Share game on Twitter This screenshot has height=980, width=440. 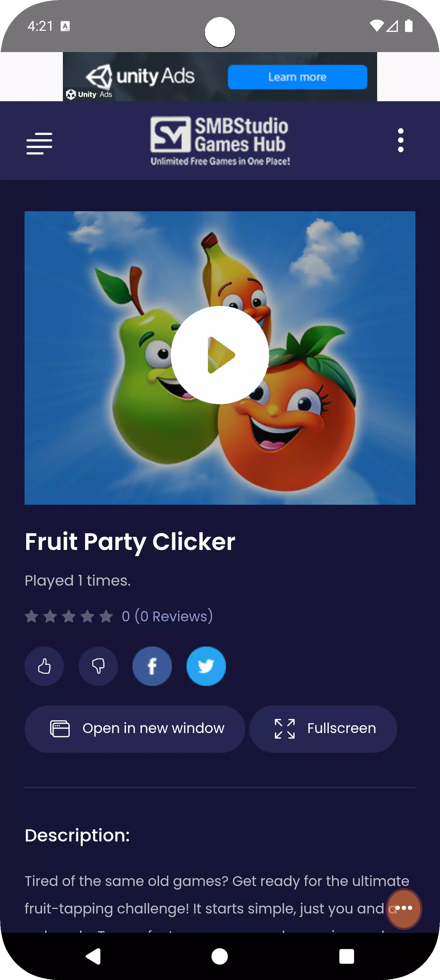(206, 666)
